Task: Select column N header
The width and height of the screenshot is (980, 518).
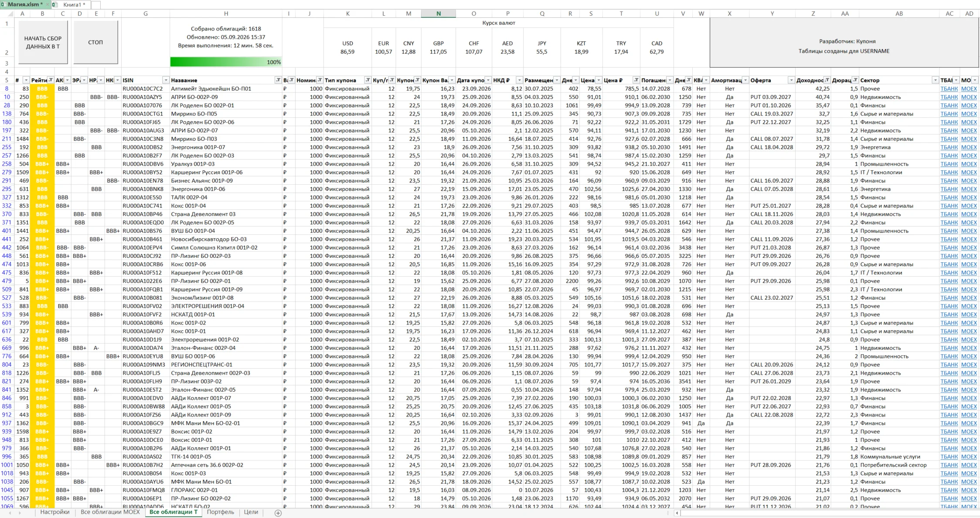Action: [439, 14]
